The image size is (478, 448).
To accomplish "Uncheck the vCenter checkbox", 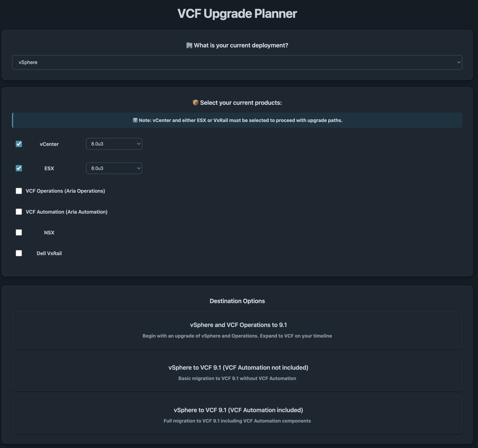I will [19, 144].
